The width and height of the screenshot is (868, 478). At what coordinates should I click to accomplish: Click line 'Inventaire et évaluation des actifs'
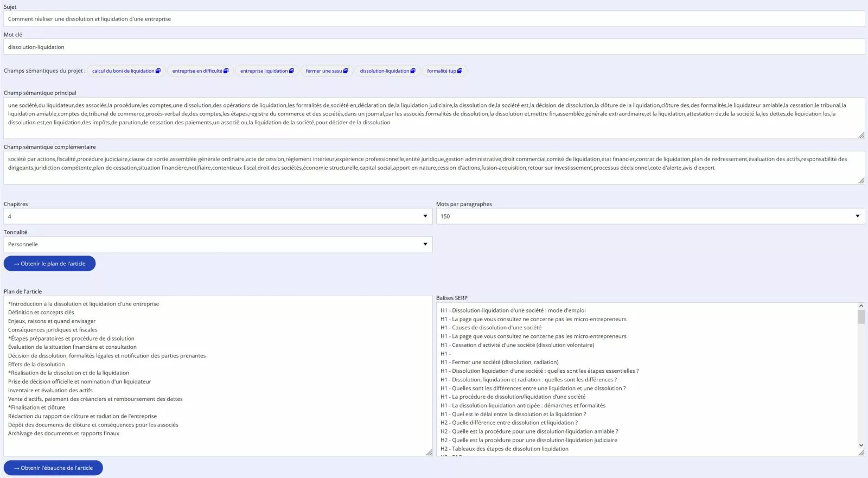50,391
